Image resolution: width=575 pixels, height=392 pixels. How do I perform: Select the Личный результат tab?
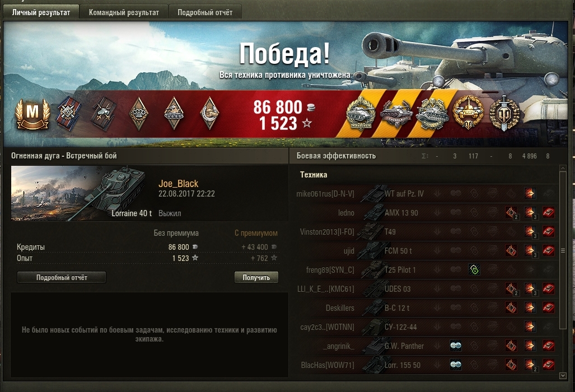coord(41,12)
